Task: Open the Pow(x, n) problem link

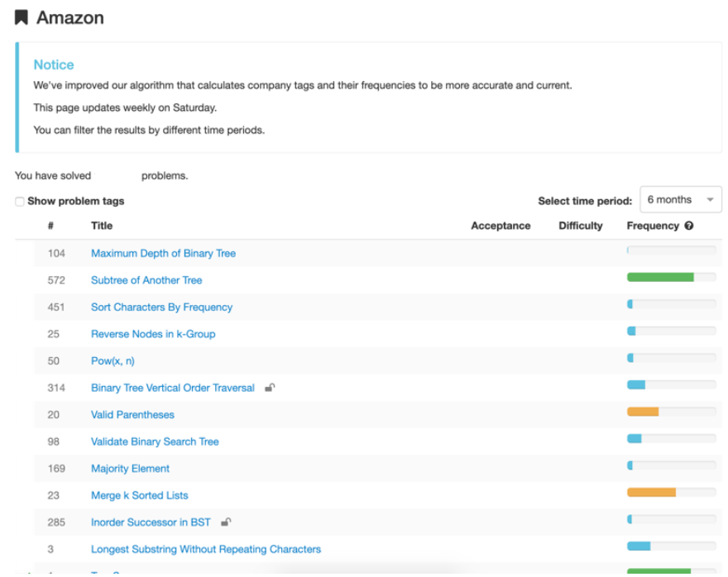Action: (x=113, y=361)
